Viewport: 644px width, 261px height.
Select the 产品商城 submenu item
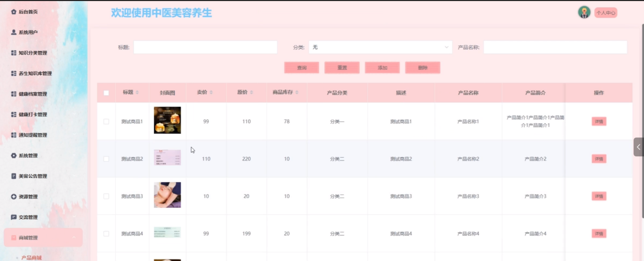pos(32,257)
